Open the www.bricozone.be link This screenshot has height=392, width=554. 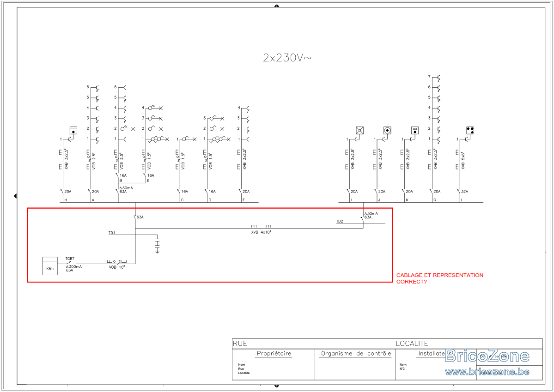point(487,372)
